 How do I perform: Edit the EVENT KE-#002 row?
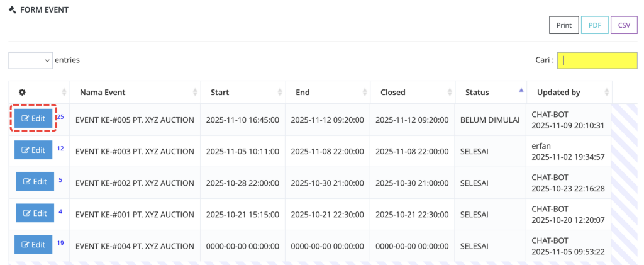(35, 181)
